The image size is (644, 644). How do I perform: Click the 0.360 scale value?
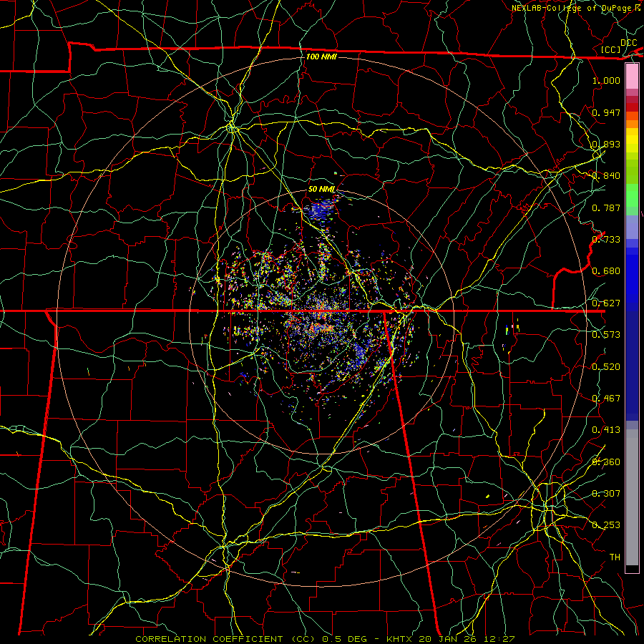pyautogui.click(x=606, y=462)
